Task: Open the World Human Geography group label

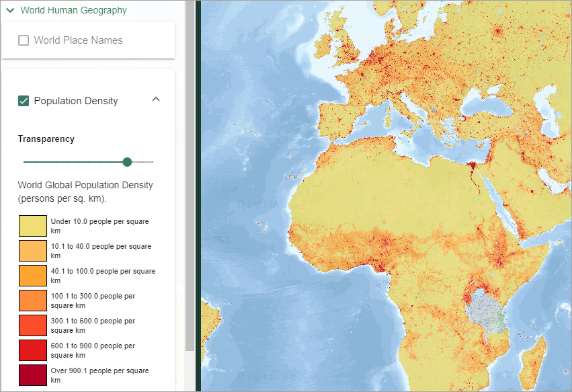Action: click(x=73, y=11)
